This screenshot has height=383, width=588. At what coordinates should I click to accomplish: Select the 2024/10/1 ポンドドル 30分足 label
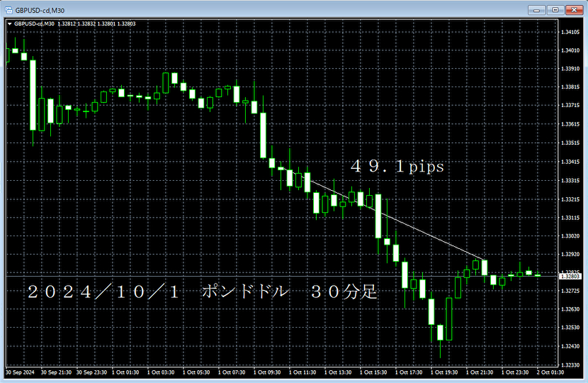pos(202,292)
